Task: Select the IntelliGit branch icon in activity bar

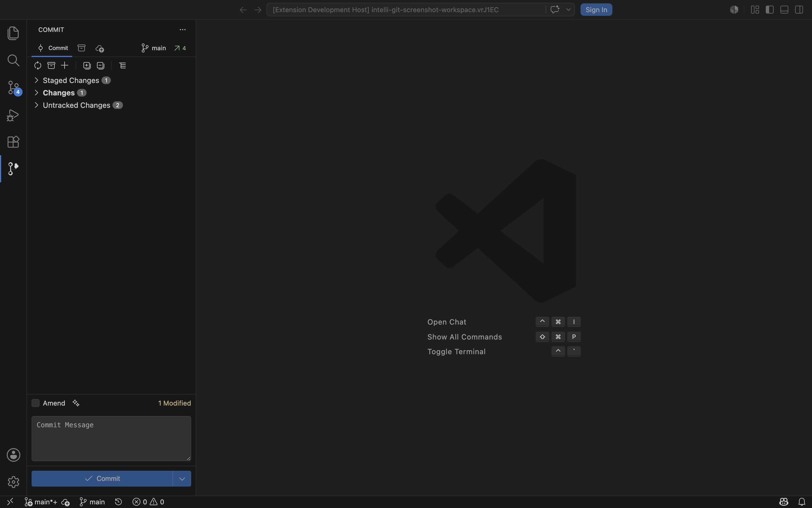Action: (x=13, y=169)
